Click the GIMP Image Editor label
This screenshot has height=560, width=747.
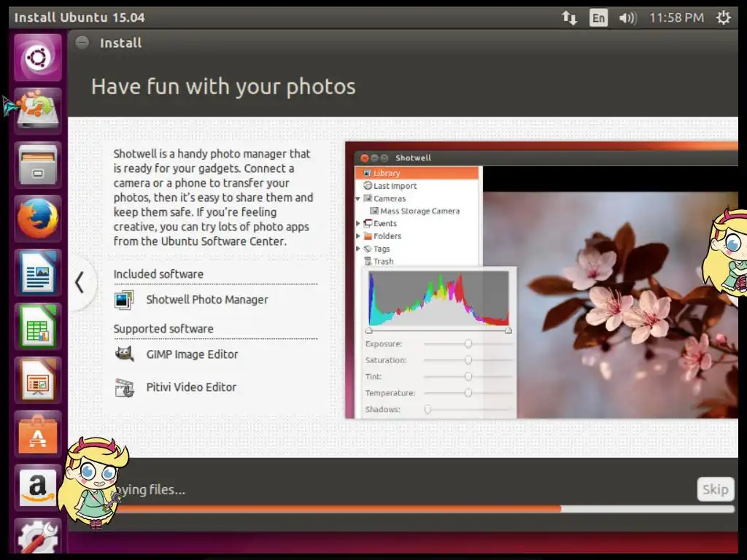click(x=192, y=354)
